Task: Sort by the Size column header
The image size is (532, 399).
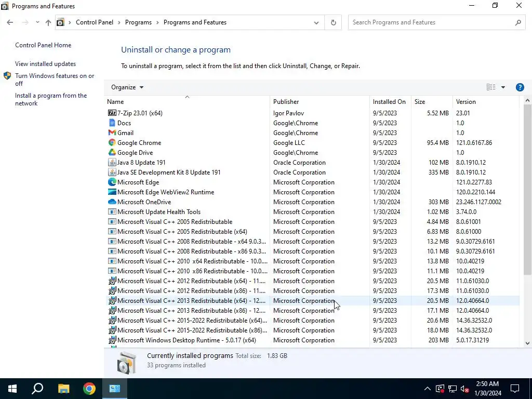Action: click(432, 101)
